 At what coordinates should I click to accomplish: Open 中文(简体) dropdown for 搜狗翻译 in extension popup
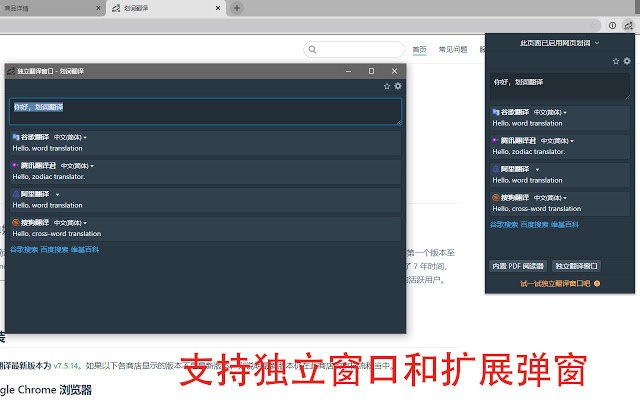tap(550, 198)
